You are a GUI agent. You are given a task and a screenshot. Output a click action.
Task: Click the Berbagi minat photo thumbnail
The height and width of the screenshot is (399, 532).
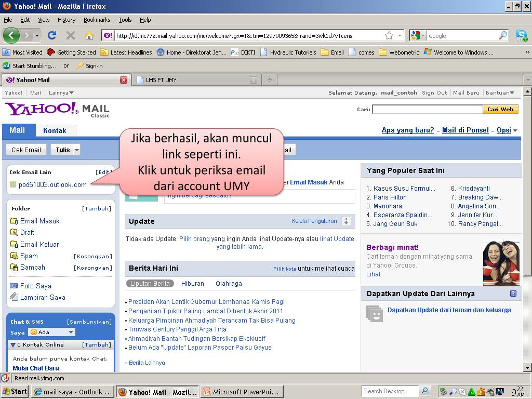click(501, 263)
